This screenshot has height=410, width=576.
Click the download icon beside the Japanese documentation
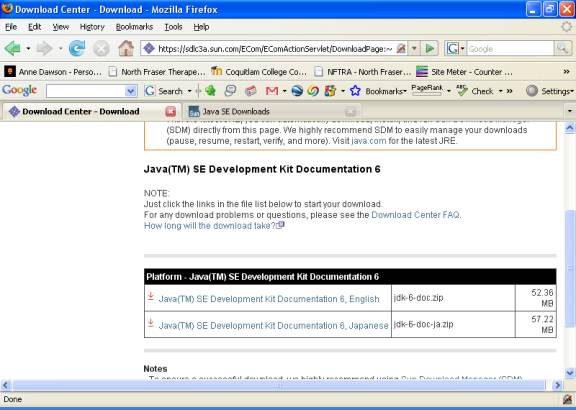151,323
